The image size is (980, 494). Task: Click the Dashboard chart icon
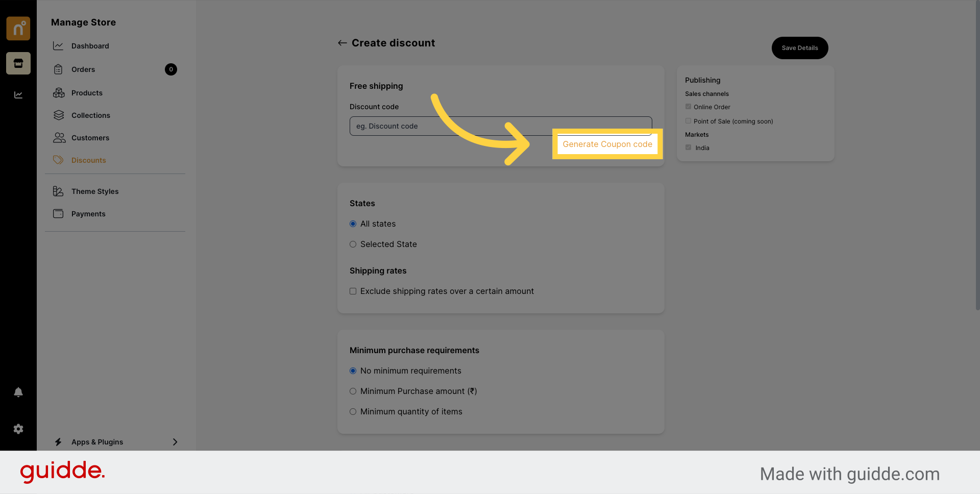(x=58, y=46)
